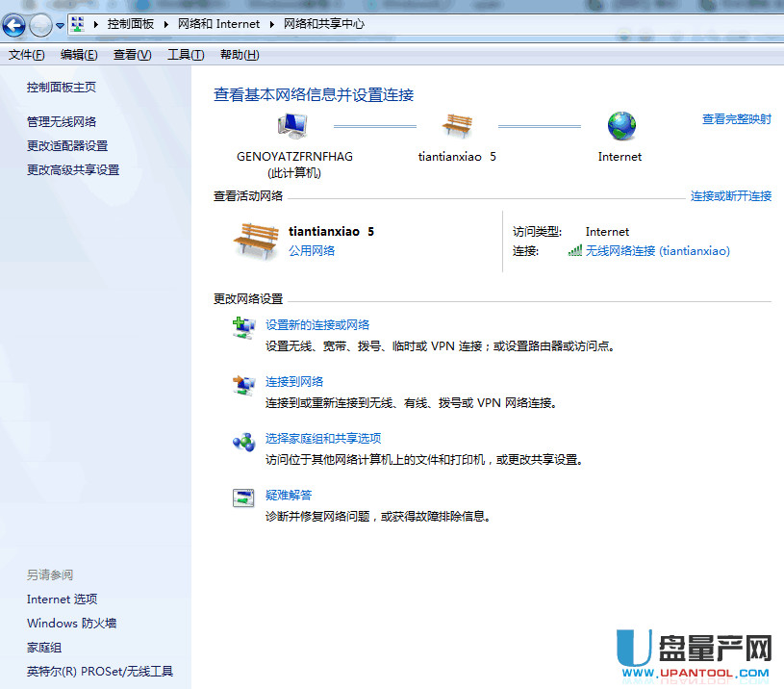Open the address bar history dropdown arrow
784x689 pixels.
coord(59,25)
